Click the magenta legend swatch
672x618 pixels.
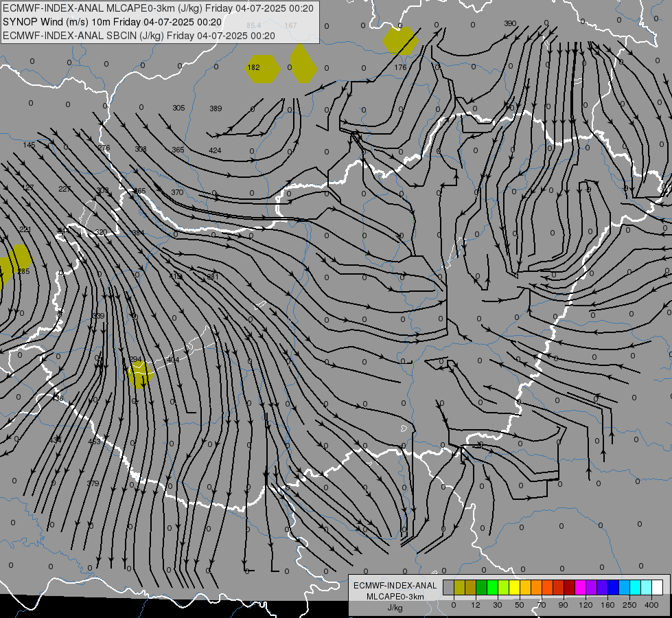(x=580, y=588)
